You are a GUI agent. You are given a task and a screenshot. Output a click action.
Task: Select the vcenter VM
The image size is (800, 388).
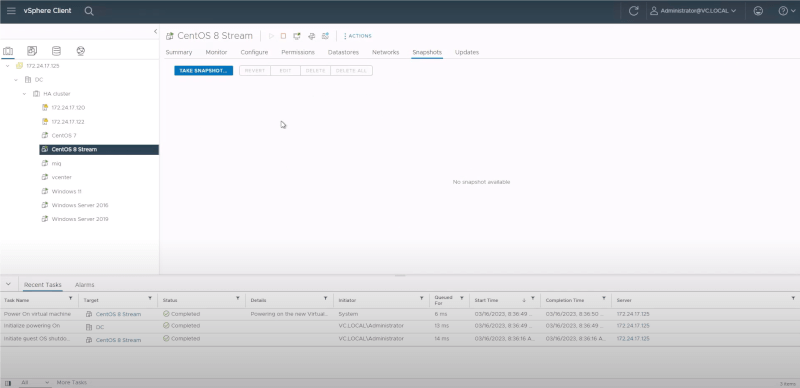(61, 177)
